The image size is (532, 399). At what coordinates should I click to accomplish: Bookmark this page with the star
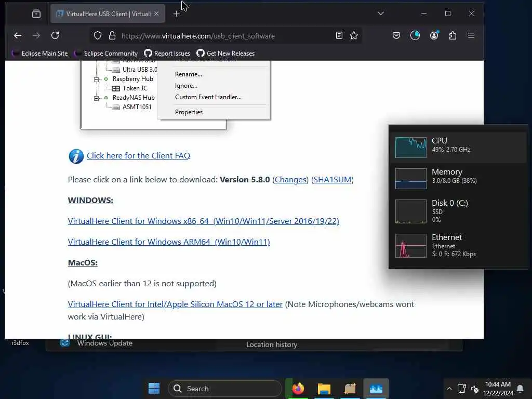[x=354, y=35]
